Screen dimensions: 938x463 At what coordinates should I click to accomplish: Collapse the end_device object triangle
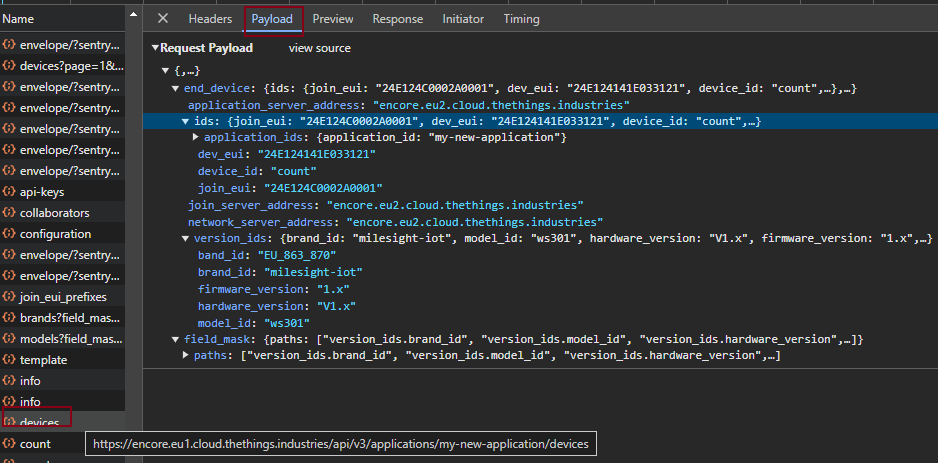pos(175,89)
